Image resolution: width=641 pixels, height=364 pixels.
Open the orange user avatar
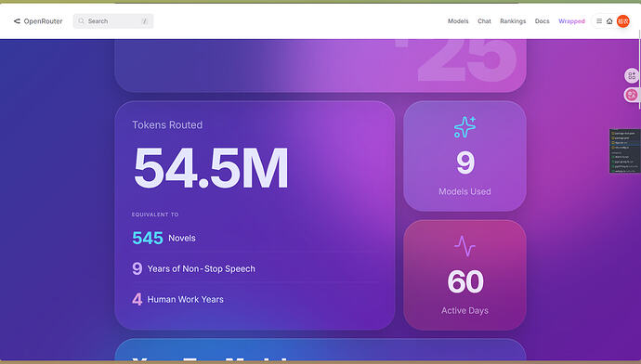[x=623, y=20]
